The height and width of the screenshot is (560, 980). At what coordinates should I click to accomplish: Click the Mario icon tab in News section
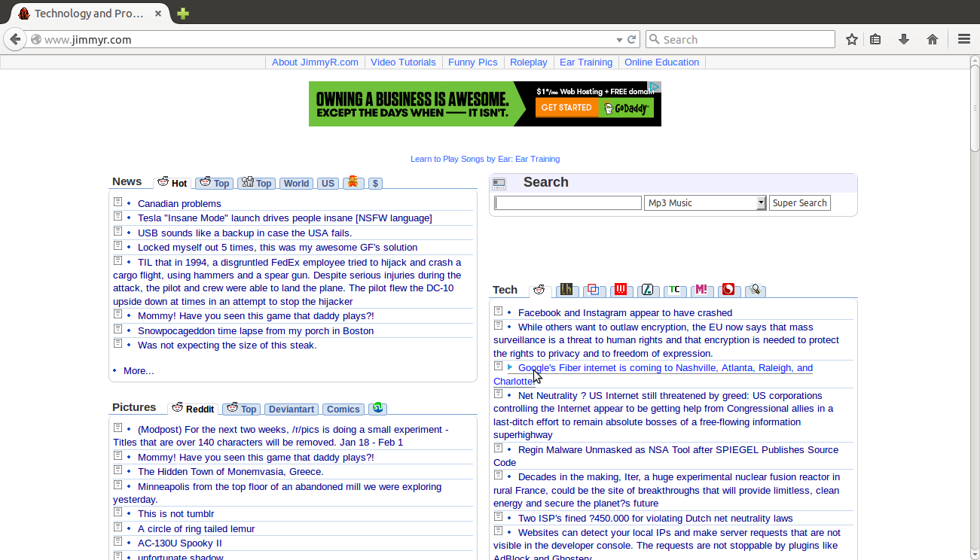tap(353, 182)
